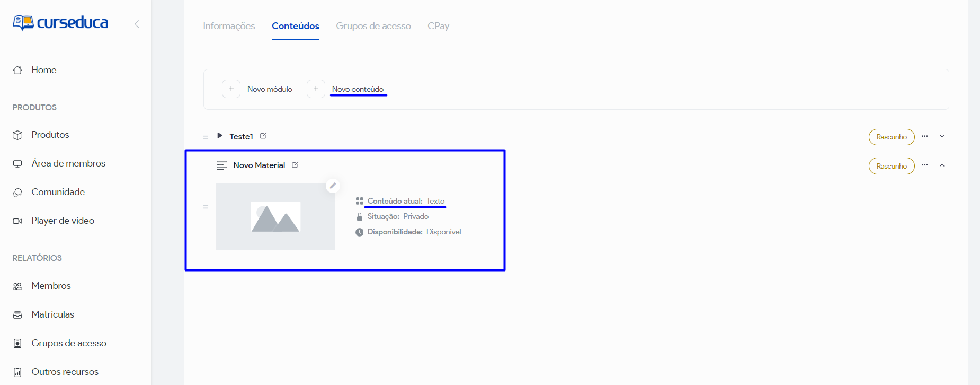The image size is (980, 385).
Task: Switch to the Informações tab
Action: pyautogui.click(x=229, y=26)
